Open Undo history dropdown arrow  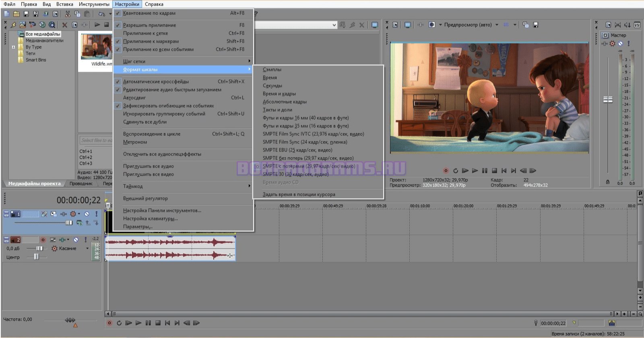tap(110, 14)
